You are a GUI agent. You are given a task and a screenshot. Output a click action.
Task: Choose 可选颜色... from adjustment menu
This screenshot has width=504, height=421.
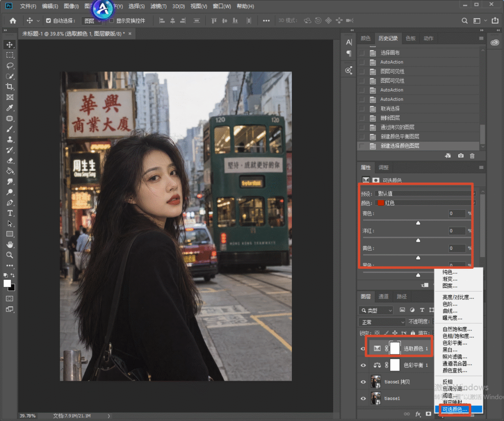tap(458, 409)
